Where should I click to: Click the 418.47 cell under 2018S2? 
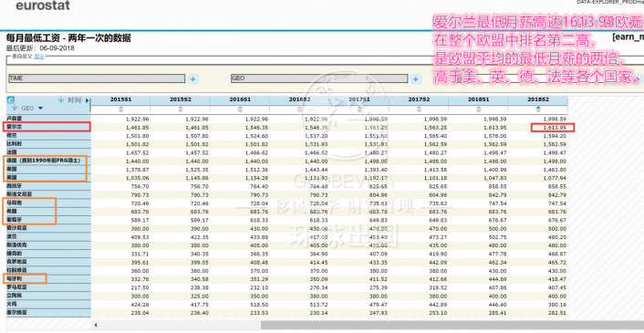[557, 279]
